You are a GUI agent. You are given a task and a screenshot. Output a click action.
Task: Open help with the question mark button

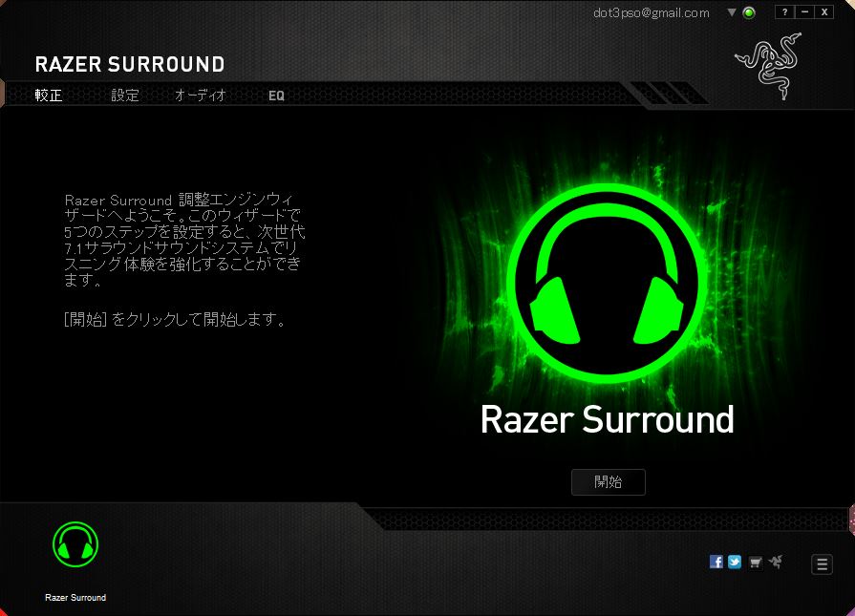click(784, 12)
